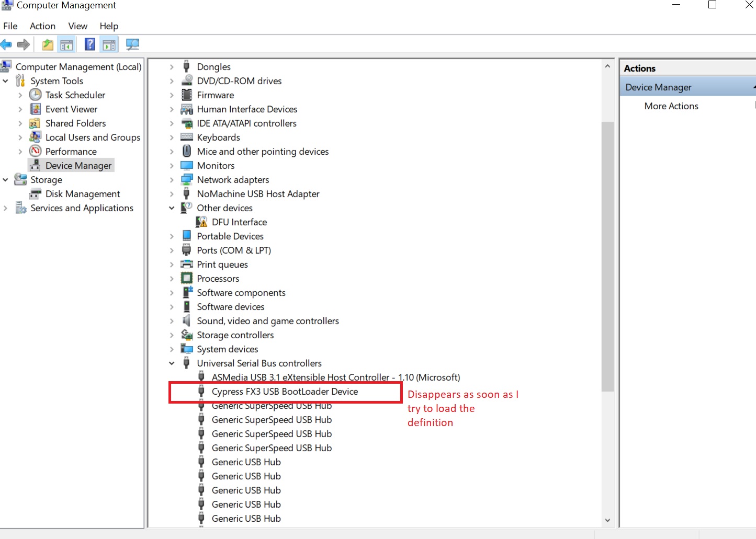Toggle Show/Hide Action Pane toolbar button
This screenshot has width=756, height=539.
point(109,45)
